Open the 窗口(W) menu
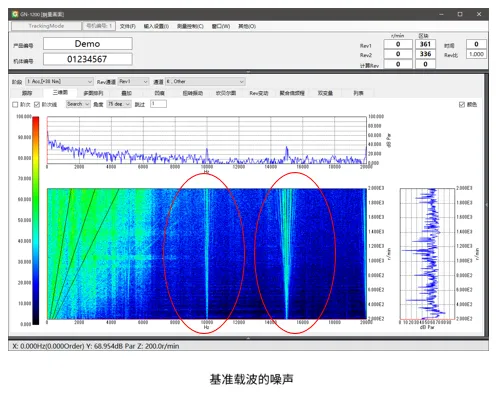The width and height of the screenshot is (501, 393). [x=221, y=26]
